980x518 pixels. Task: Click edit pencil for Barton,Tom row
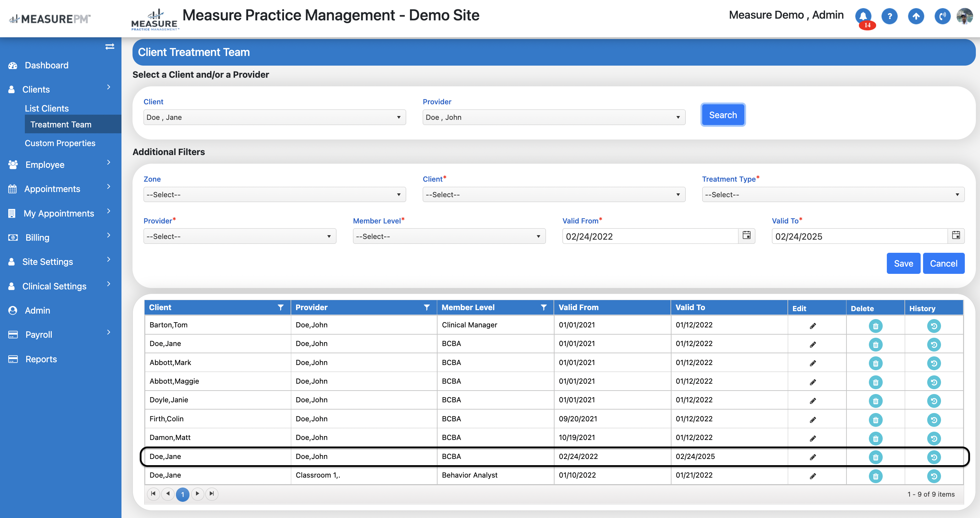(813, 326)
